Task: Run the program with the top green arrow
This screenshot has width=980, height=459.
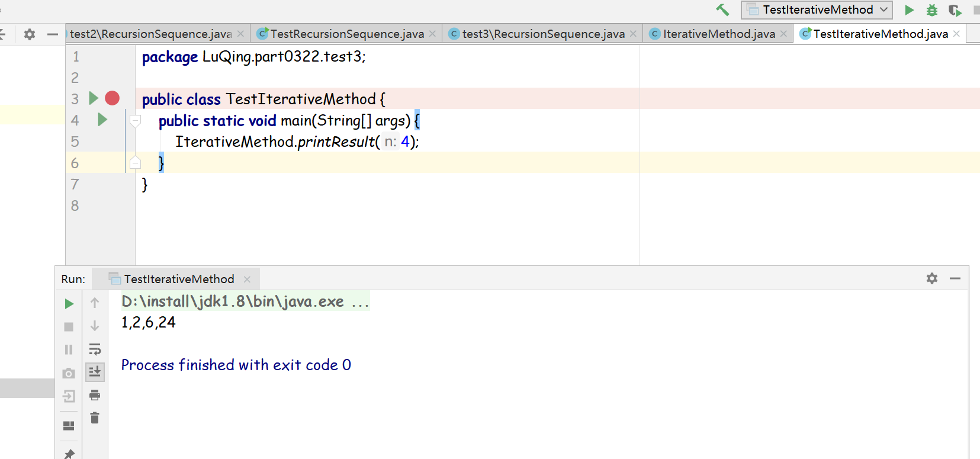Action: click(910, 10)
